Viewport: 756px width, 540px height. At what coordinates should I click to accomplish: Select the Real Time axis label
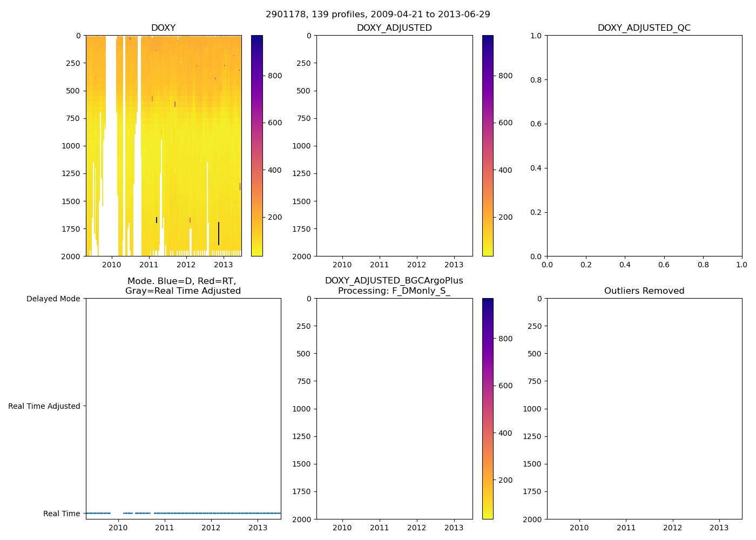point(62,514)
